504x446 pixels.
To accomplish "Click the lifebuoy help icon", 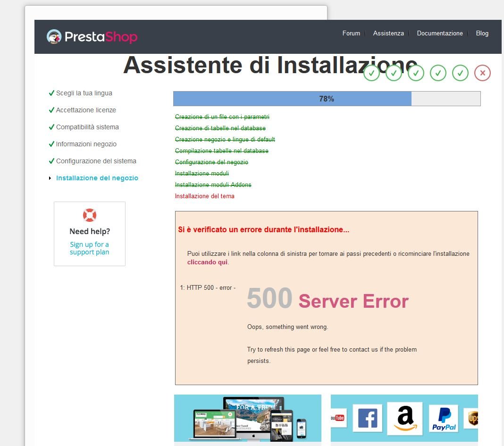I will coord(90,215).
